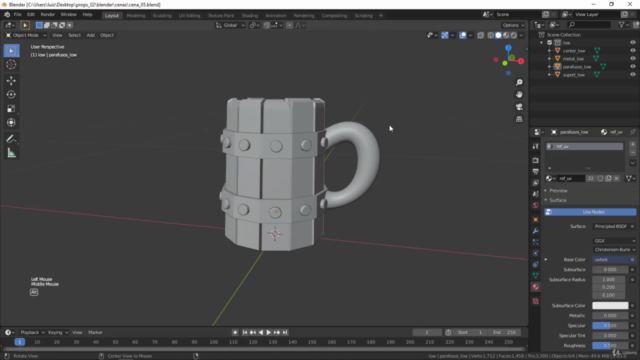Select the Rotate tool

point(11,94)
